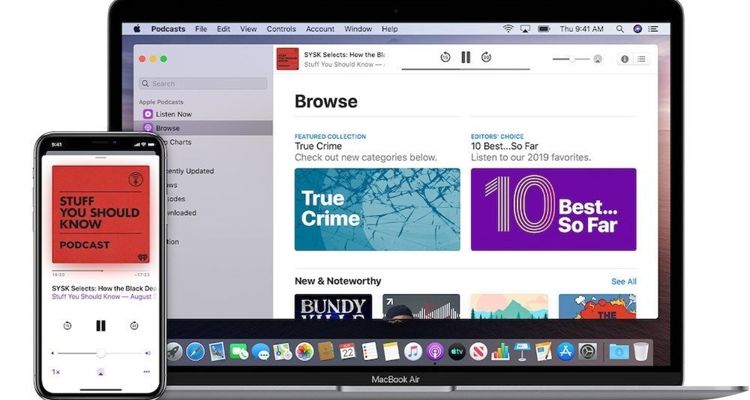Open the Notes app in the dock
This screenshot has width=750, height=400.
pos(391,352)
